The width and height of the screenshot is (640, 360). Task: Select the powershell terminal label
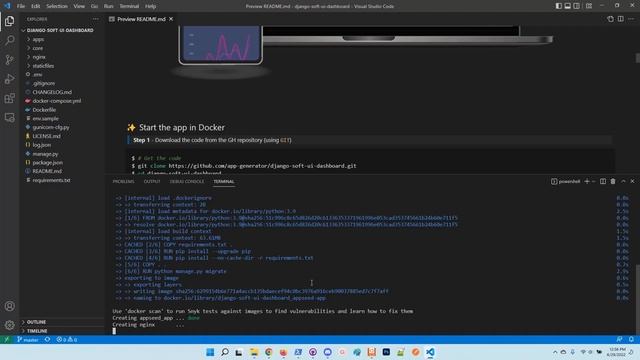coord(565,181)
